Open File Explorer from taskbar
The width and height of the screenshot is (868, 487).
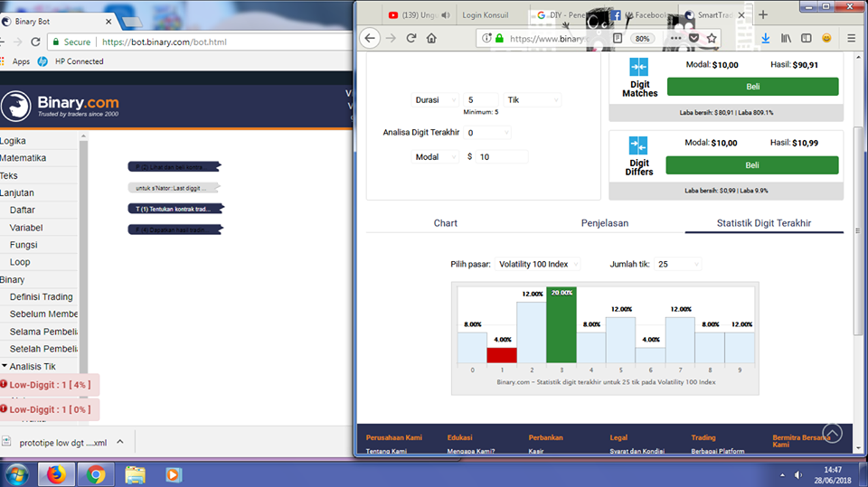(x=135, y=474)
